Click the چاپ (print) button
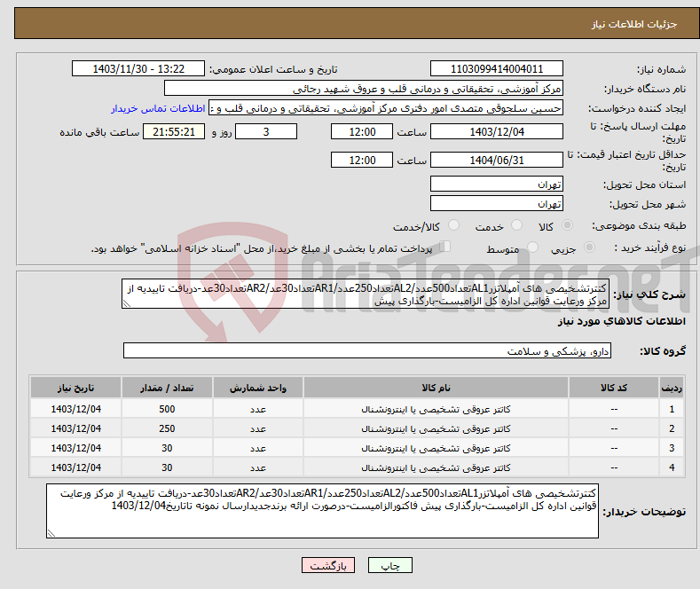The height and width of the screenshot is (589, 700). tap(389, 565)
